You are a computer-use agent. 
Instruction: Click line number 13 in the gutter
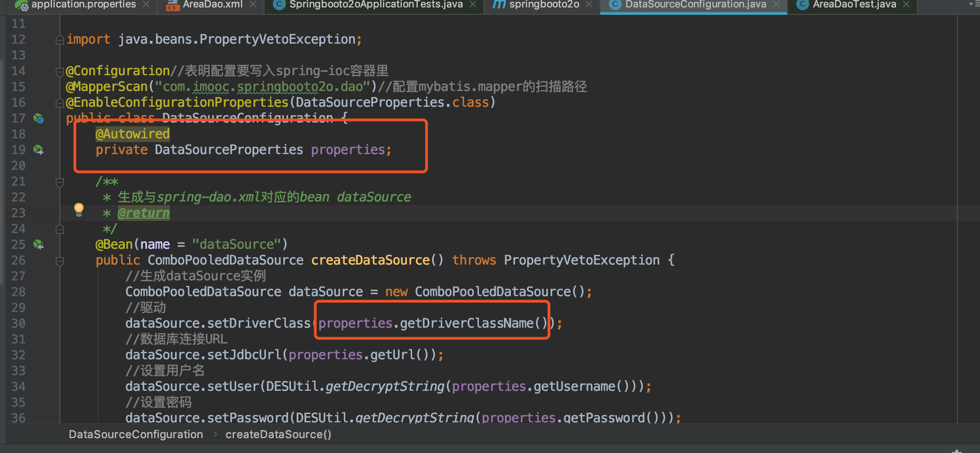point(19,55)
